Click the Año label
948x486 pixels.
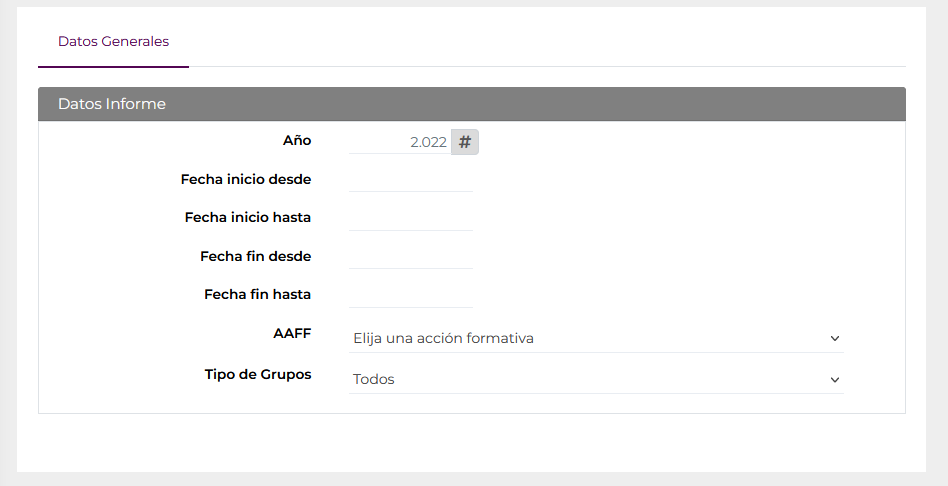297,140
